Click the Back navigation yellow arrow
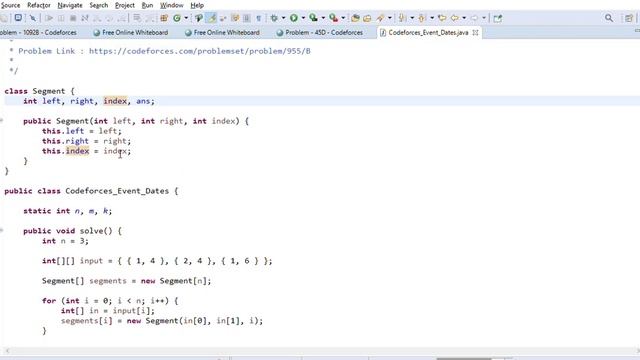Viewport: 640px width, 360px height. coord(454,18)
